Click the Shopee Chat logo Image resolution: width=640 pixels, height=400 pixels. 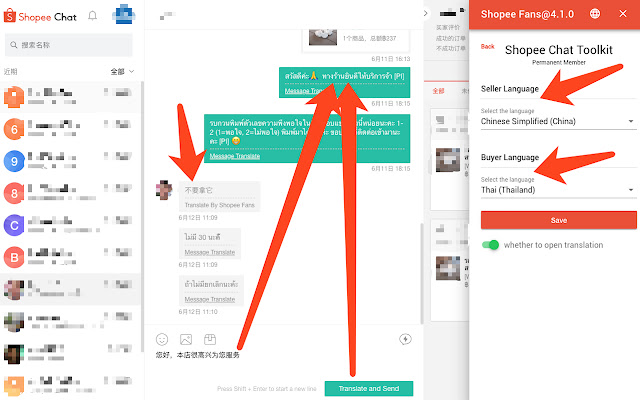tap(40, 16)
